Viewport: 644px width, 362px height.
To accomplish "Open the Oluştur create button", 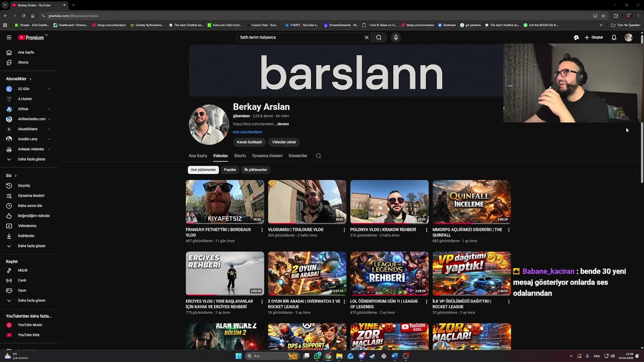I will (x=594, y=37).
